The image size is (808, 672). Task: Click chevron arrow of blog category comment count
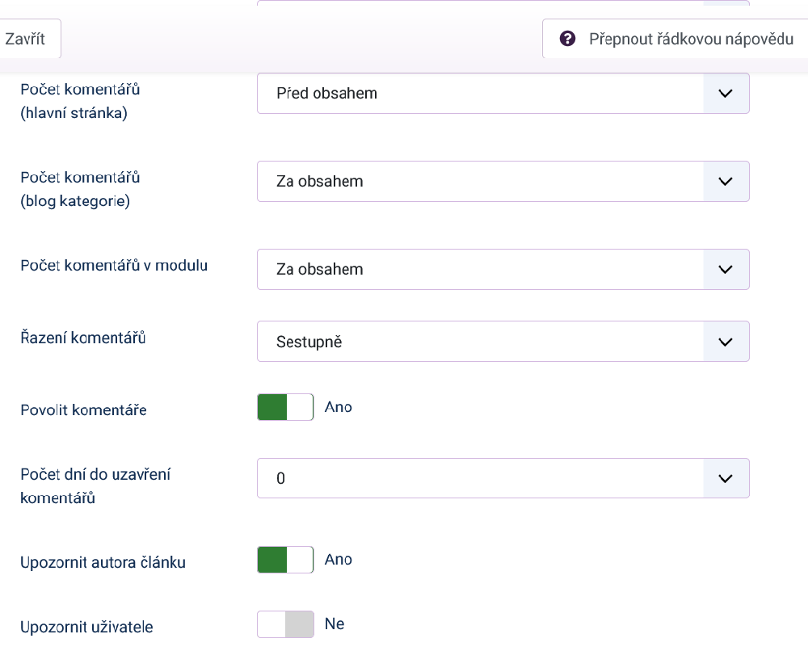725,182
